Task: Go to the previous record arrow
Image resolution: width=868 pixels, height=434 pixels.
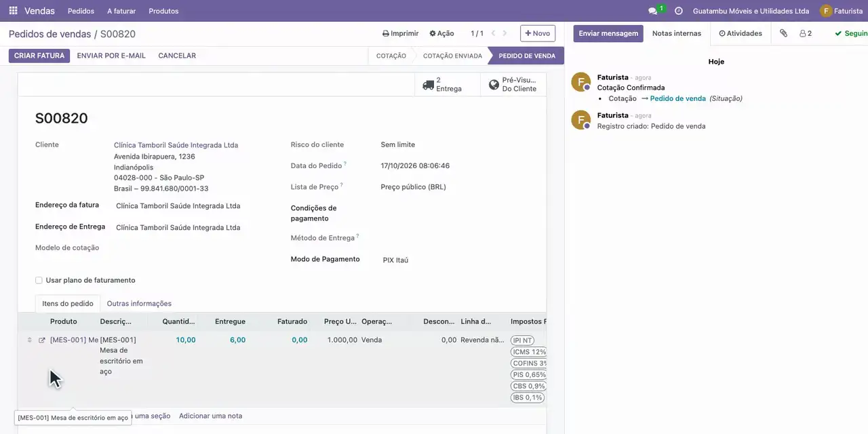Action: point(494,33)
